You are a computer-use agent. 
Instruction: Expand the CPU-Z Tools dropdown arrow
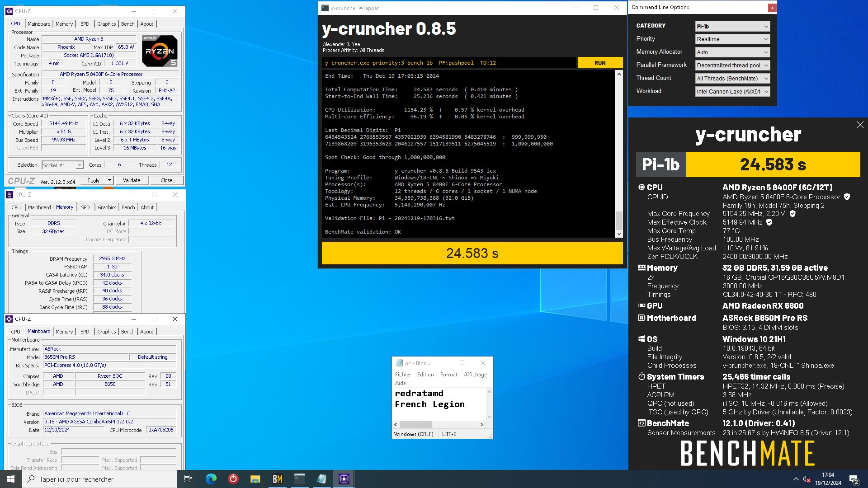click(x=109, y=180)
